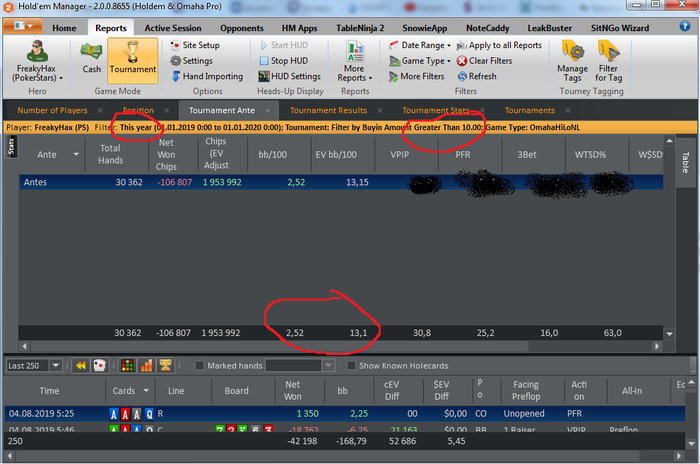Viewport: 700px width, 464px height.
Task: Close the Tournaments report tab
Action: click(x=567, y=110)
